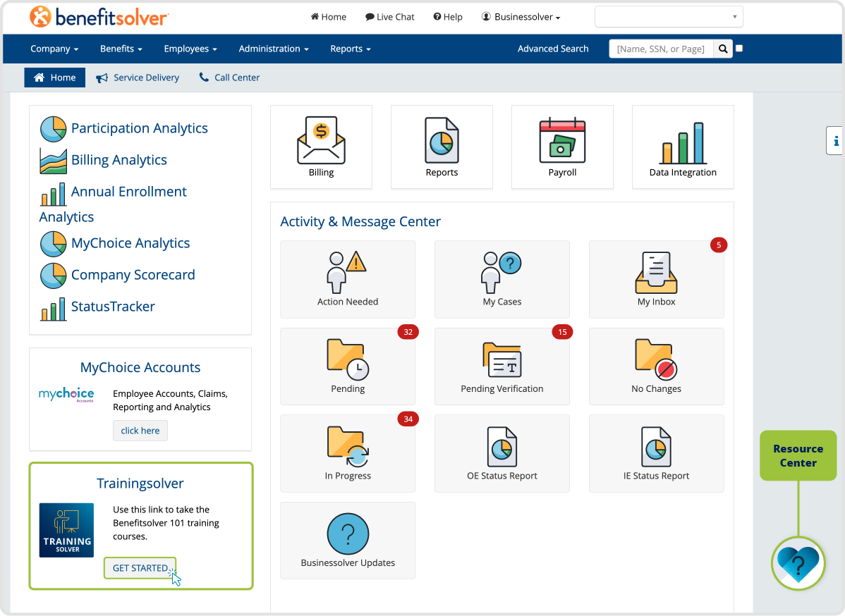The width and height of the screenshot is (845, 616).
Task: Open the Billing envelope tile
Action: (321, 147)
